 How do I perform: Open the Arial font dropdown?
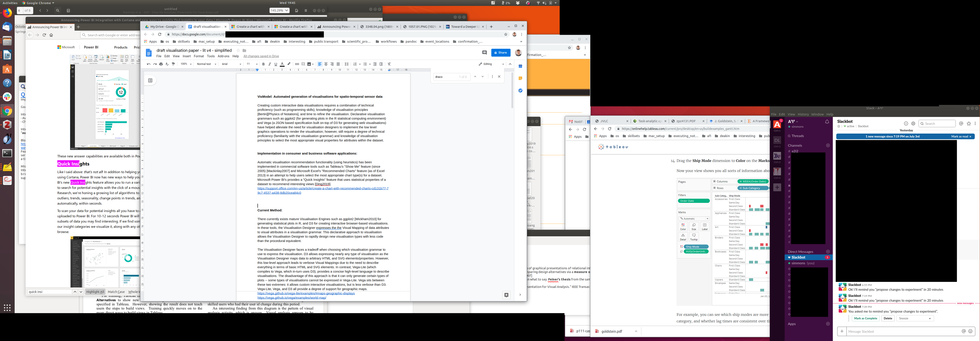pyautogui.click(x=231, y=64)
